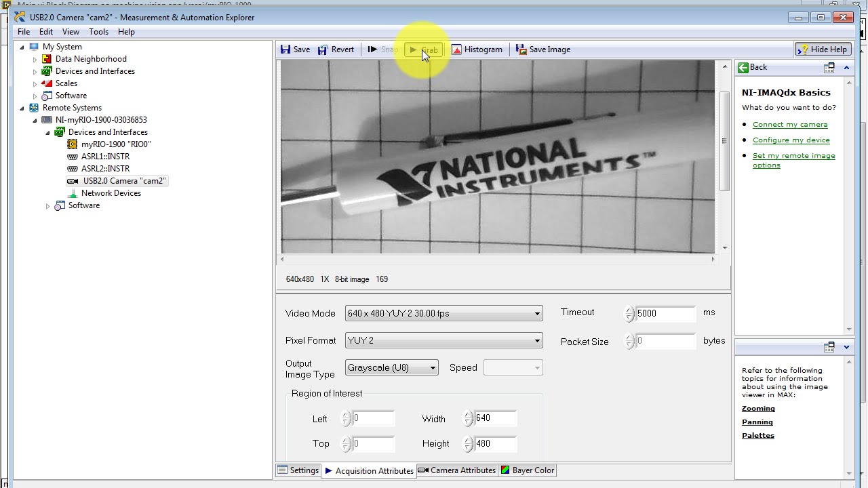The height and width of the screenshot is (488, 868).
Task: Open the View menu
Action: (71, 32)
